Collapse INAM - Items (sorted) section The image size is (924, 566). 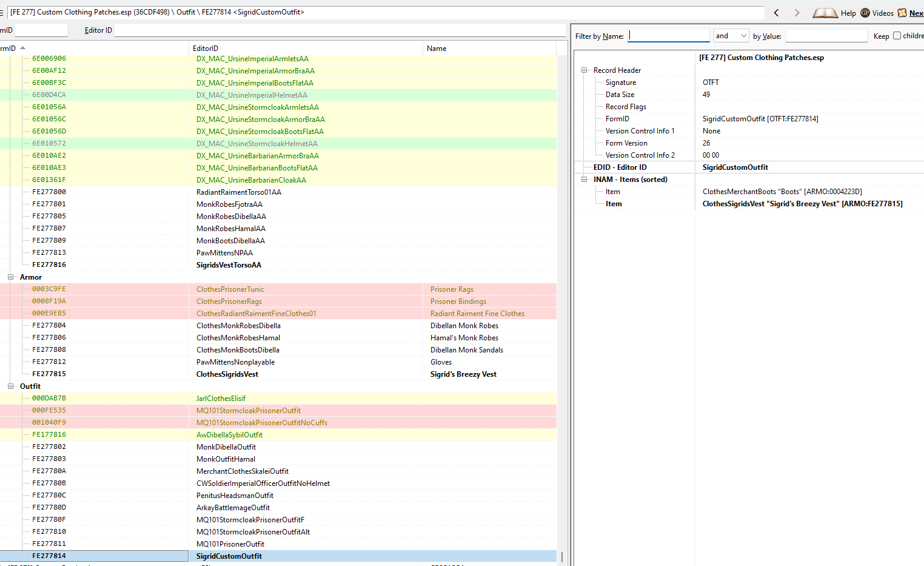coord(584,180)
